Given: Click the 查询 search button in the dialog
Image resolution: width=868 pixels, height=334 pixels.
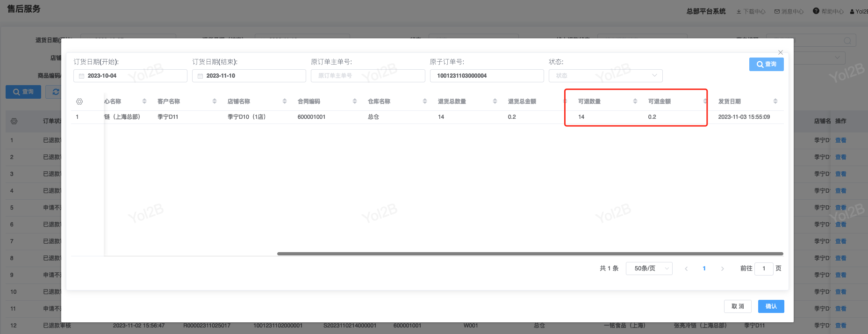Looking at the screenshot, I should tap(766, 64).
